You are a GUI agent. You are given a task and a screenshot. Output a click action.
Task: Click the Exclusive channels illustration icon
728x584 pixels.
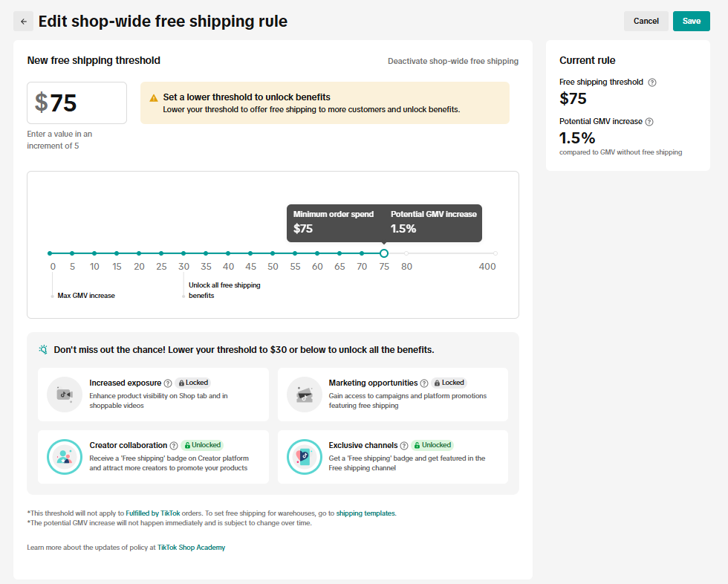pyautogui.click(x=305, y=457)
